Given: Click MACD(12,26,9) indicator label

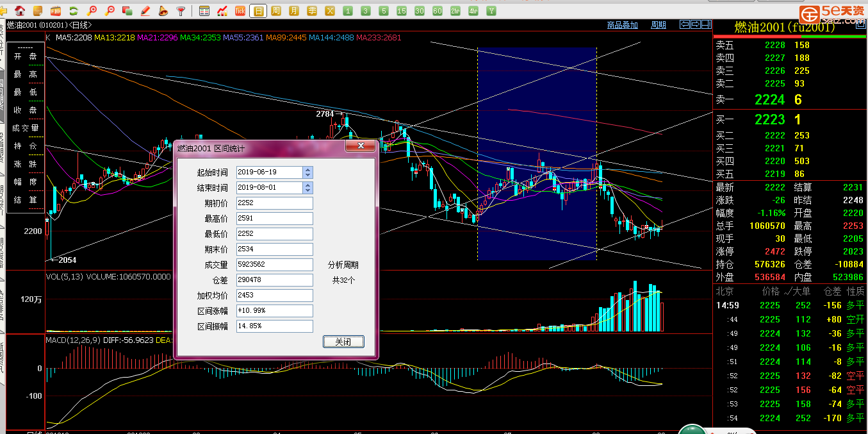Looking at the screenshot, I should pyautogui.click(x=73, y=340).
